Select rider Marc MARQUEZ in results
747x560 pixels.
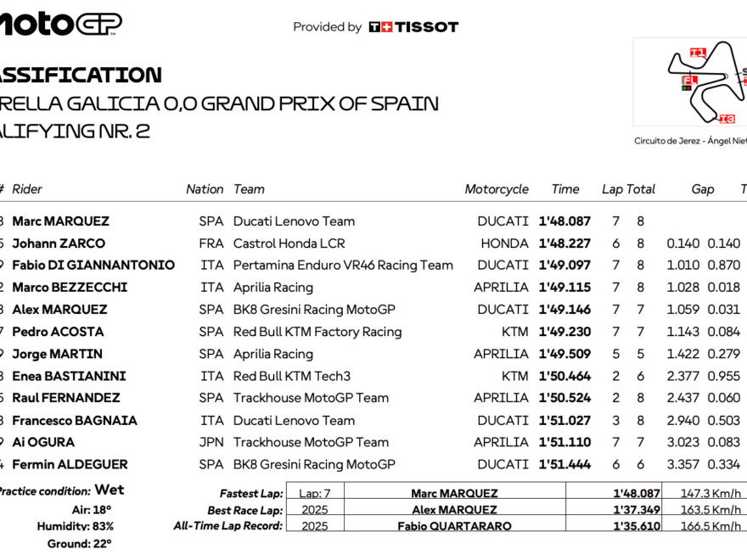[x=60, y=221]
